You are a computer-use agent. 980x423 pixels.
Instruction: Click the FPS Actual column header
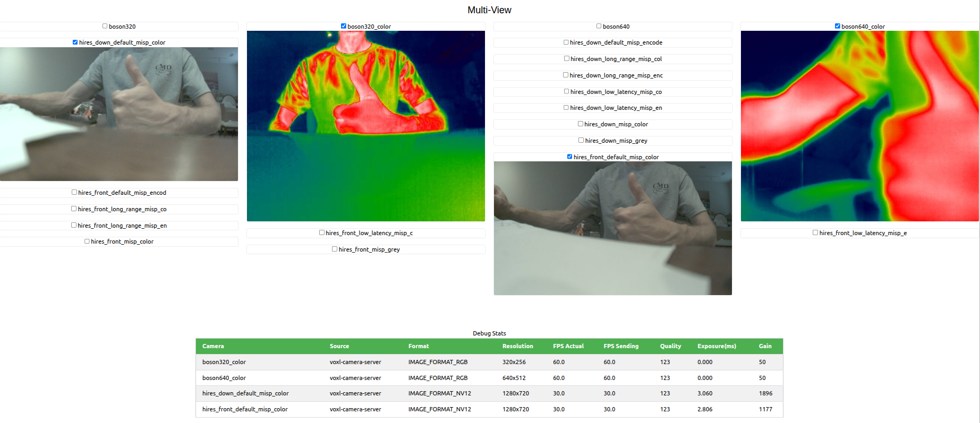click(568, 346)
